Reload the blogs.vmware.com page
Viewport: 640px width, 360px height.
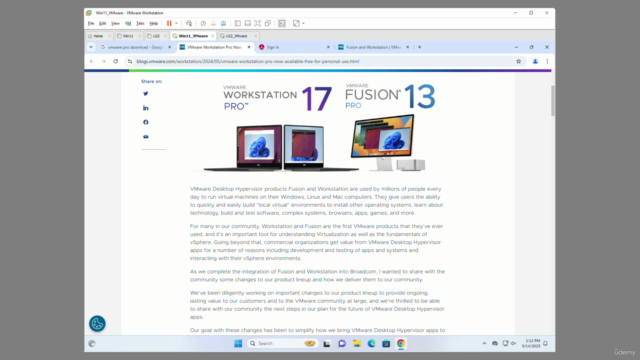point(116,62)
